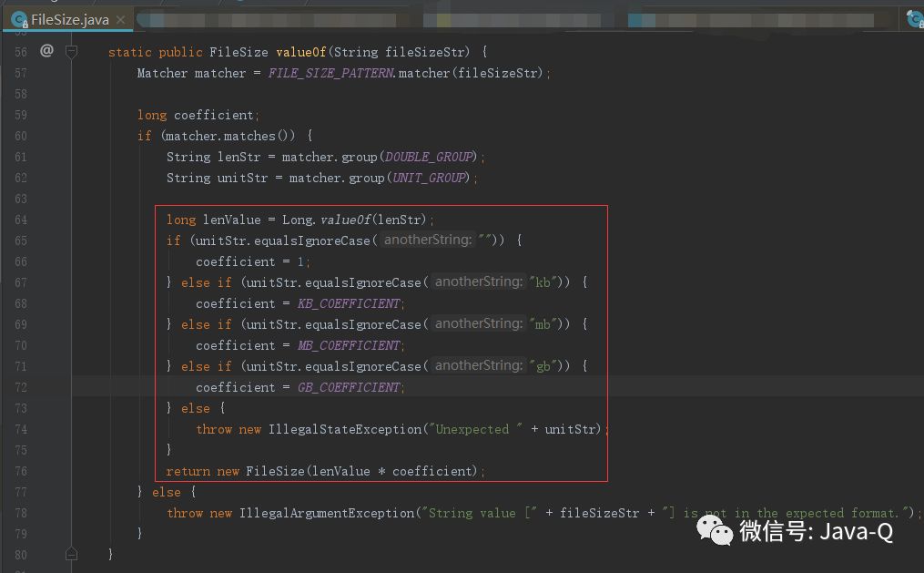Click the IllegalArgumentException class name
This screenshot has width=924, height=573.
pyautogui.click(x=327, y=513)
